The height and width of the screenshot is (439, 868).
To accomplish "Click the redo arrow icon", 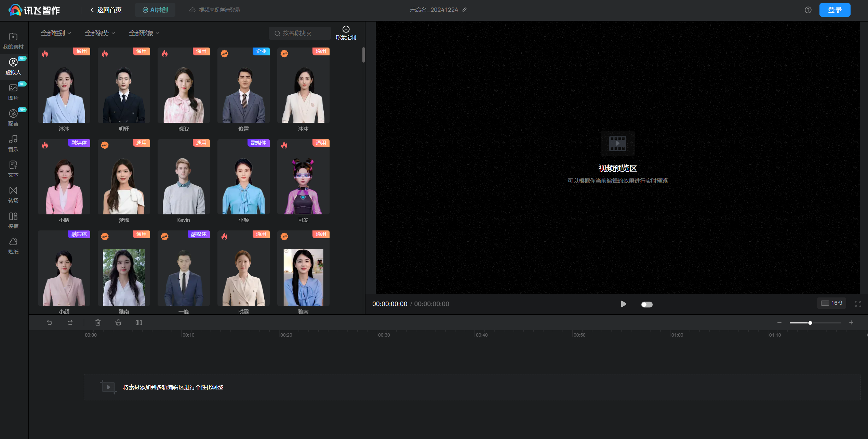I will coord(70,322).
